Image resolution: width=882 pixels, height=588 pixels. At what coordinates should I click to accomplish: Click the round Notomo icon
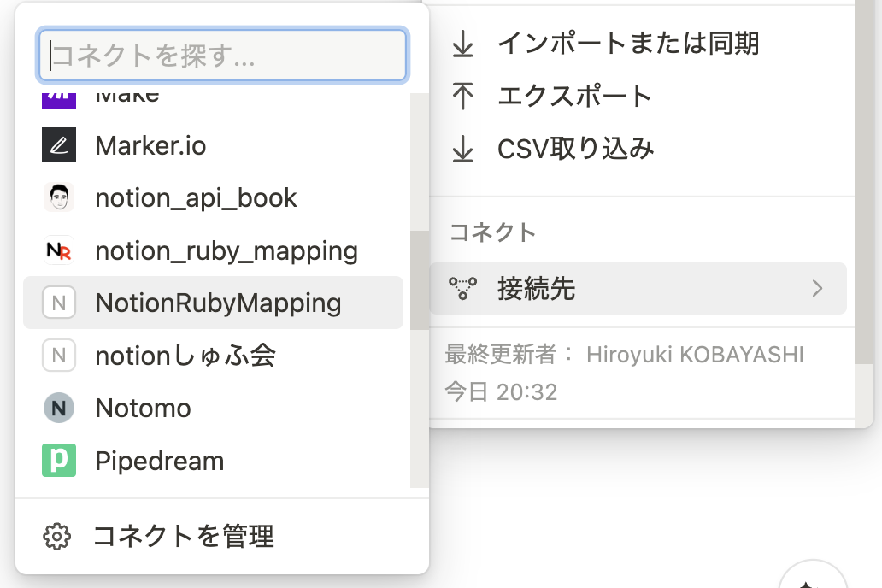59,408
